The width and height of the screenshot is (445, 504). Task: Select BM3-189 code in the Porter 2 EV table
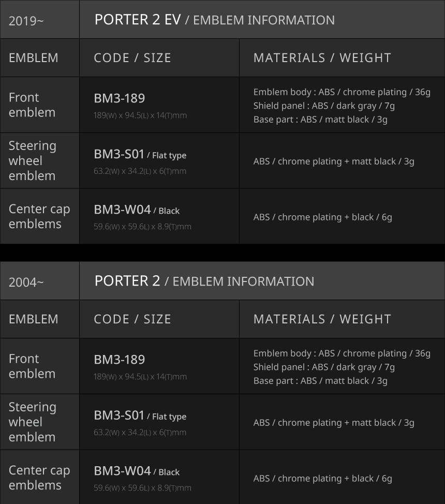(119, 98)
